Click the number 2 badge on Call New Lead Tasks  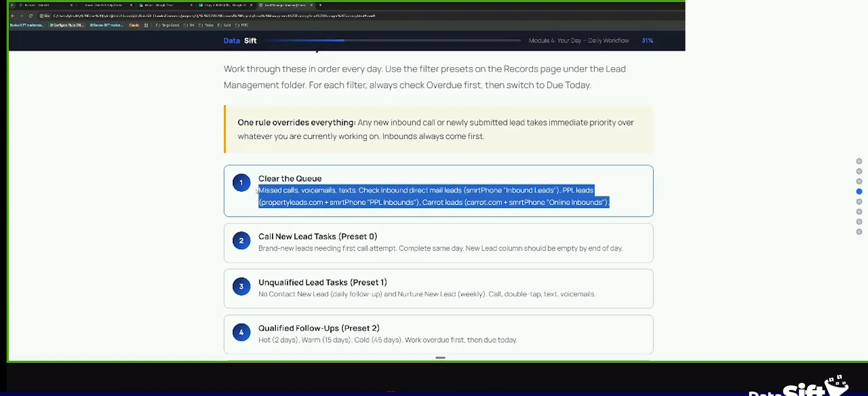[x=241, y=240]
